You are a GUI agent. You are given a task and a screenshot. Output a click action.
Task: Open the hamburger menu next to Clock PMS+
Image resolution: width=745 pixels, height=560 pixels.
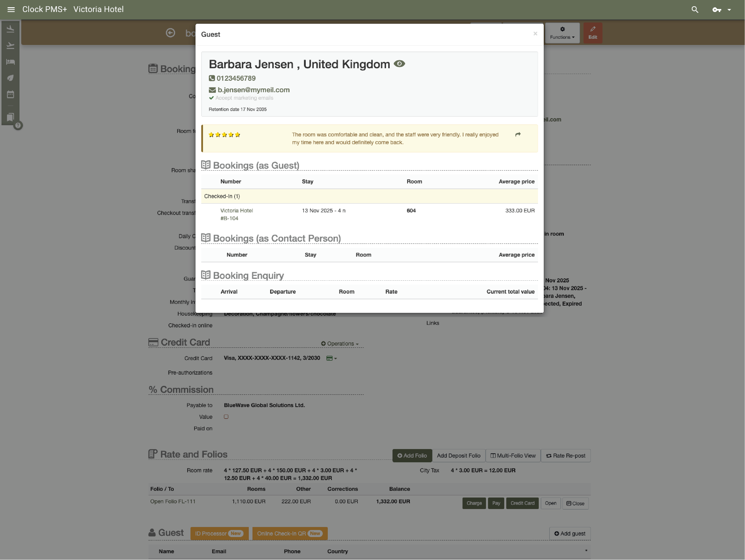coord(11,9)
